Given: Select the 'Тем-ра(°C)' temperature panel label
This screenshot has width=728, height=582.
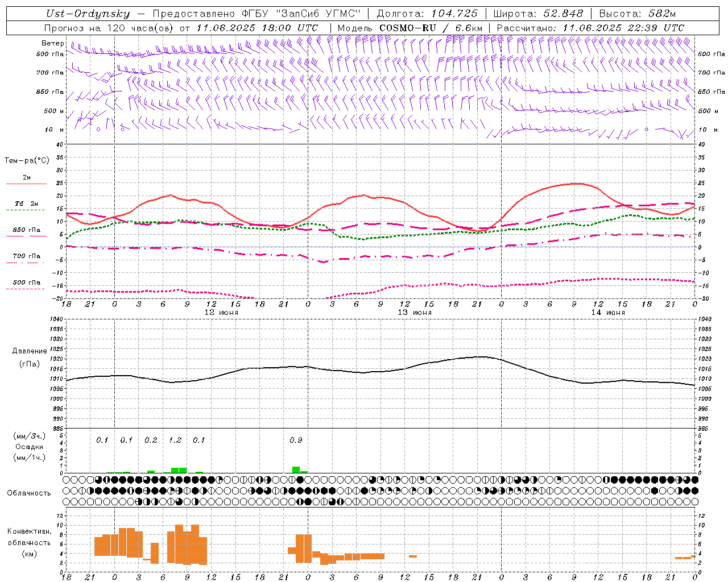Looking at the screenshot, I should pos(27,161).
